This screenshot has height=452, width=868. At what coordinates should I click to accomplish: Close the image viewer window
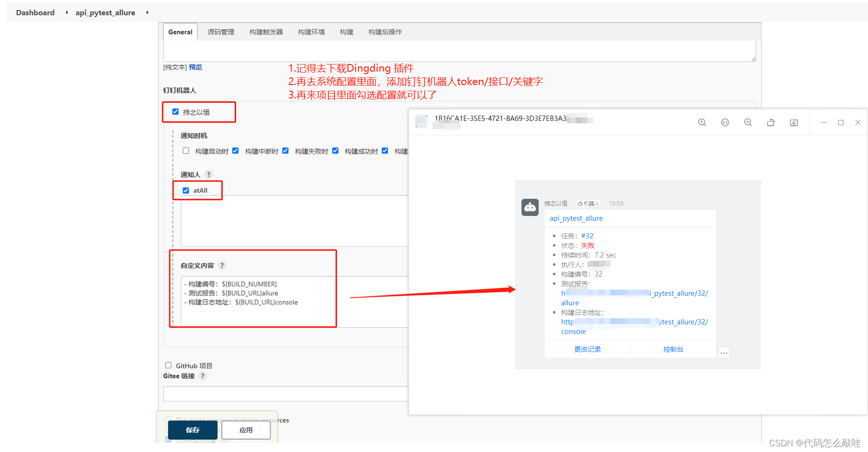(x=858, y=122)
